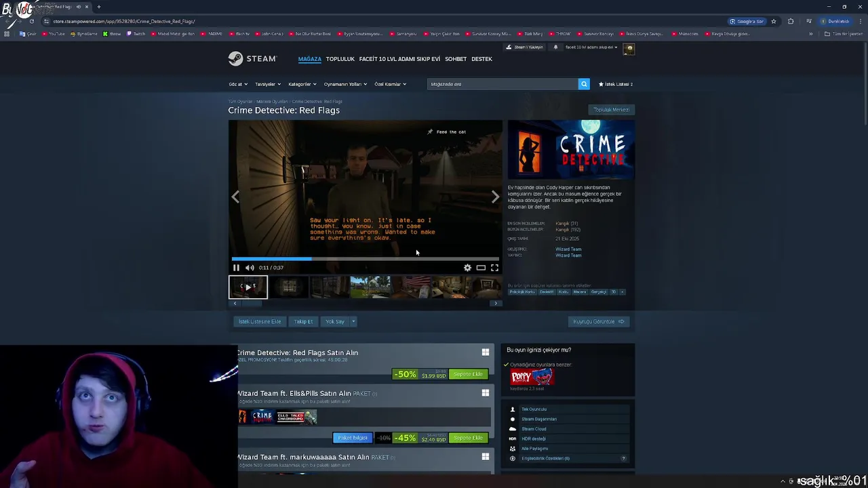The height and width of the screenshot is (488, 868).
Task: Open the Wizard Team developer link
Action: coord(568,249)
